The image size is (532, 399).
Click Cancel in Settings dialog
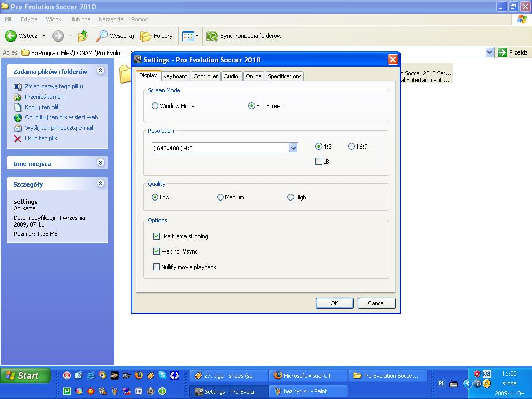[x=377, y=303]
